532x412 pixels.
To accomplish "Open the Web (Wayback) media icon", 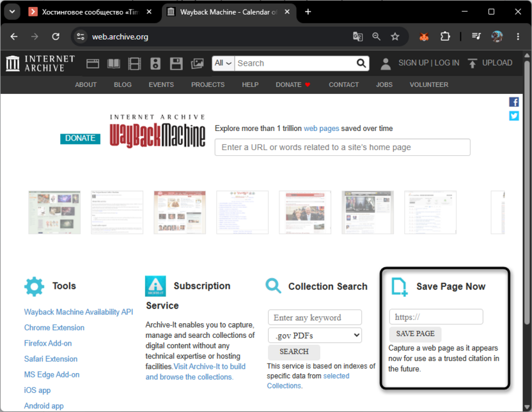I will [x=93, y=63].
